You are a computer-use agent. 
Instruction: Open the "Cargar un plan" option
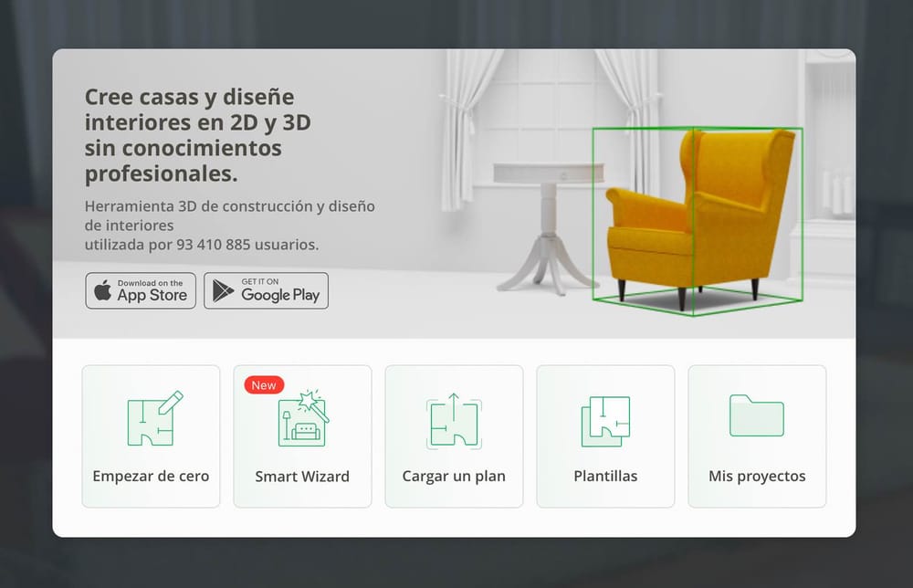click(454, 436)
